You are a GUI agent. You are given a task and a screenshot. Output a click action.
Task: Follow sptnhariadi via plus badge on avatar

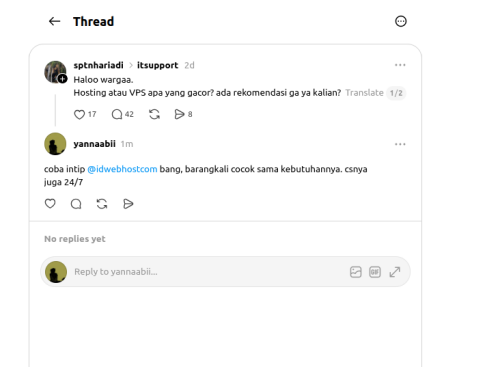point(62,79)
